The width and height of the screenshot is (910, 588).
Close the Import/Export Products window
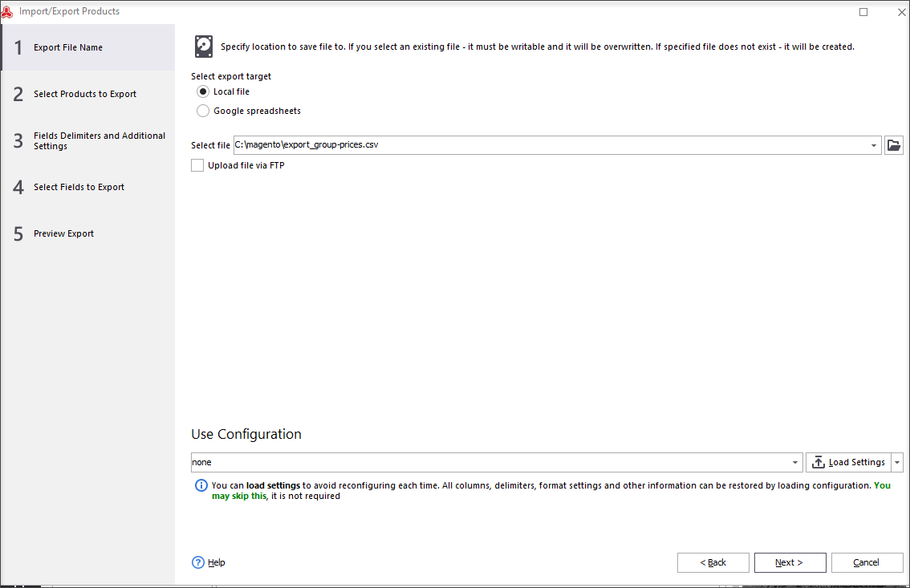point(901,11)
